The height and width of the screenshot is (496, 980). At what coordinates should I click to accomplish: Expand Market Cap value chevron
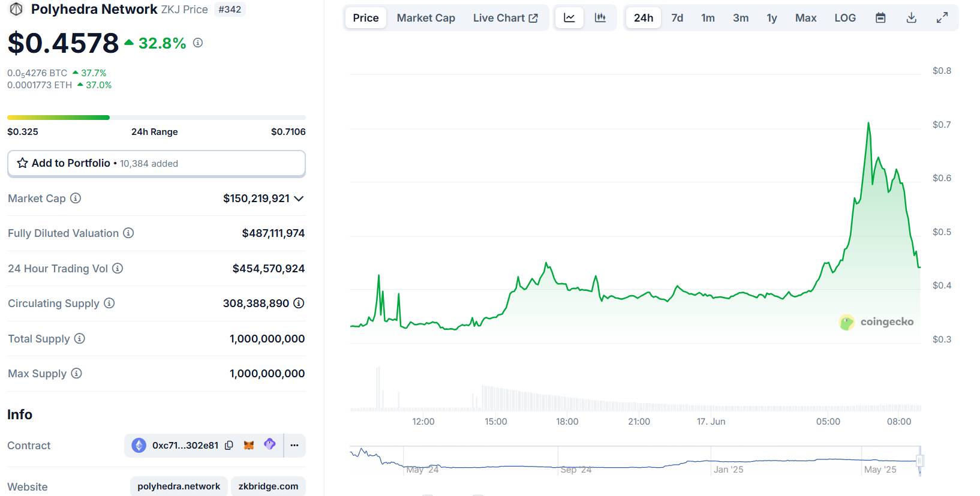[299, 199]
